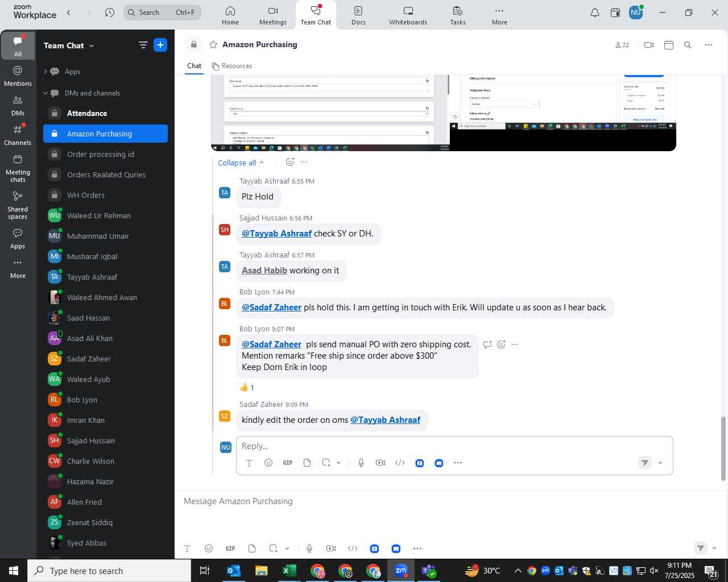
Task: Star the Amazon Purchasing channel
Action: click(x=213, y=44)
